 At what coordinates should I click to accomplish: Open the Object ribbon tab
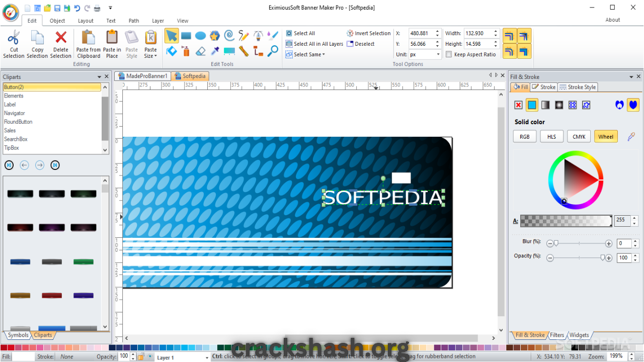(x=57, y=21)
